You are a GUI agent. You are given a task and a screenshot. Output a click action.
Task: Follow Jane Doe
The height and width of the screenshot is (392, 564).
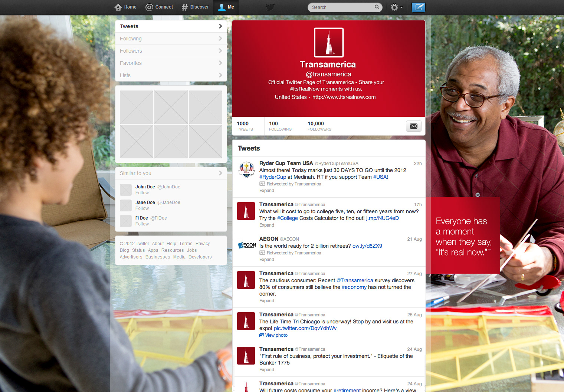[142, 208]
